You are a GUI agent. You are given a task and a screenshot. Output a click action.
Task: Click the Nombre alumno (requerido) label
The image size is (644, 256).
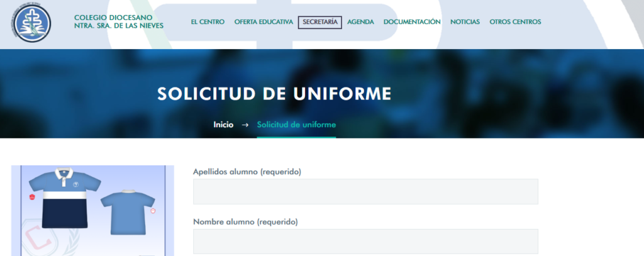coord(245,222)
